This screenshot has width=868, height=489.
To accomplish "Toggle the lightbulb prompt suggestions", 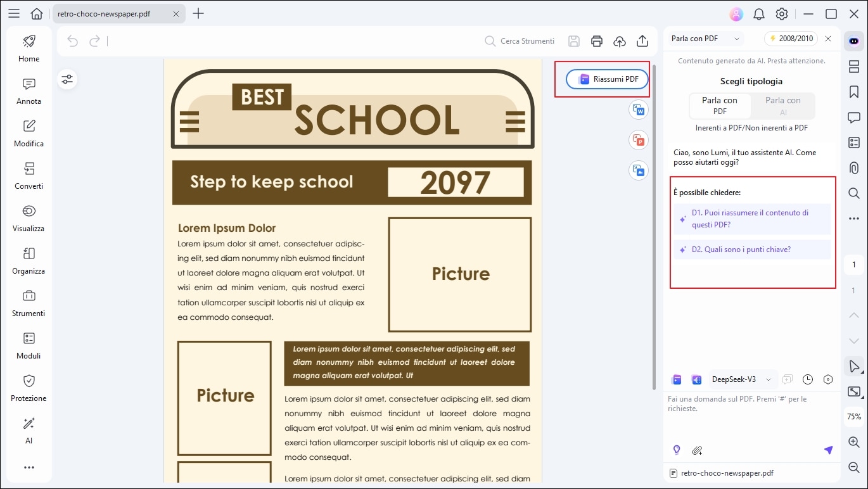I will [x=676, y=450].
